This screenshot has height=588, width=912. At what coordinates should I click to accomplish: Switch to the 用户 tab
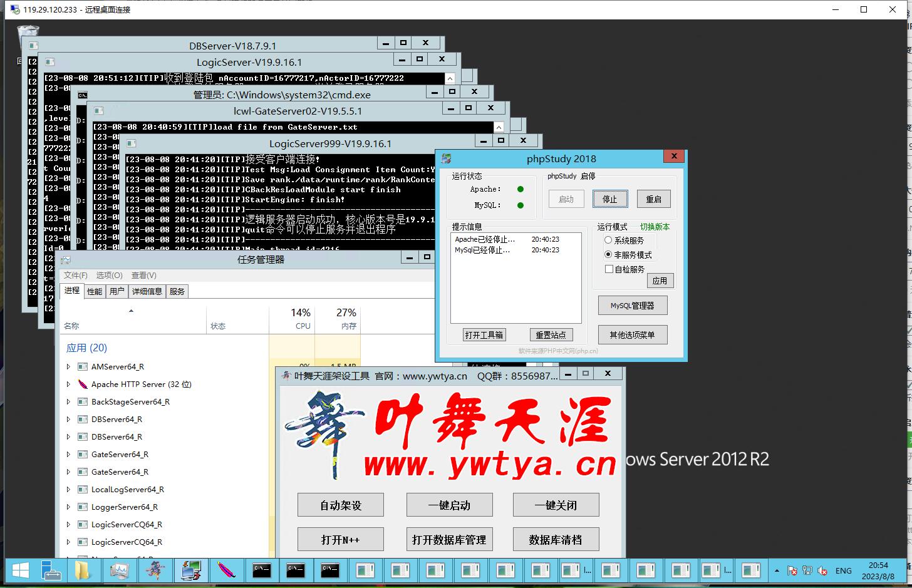click(x=117, y=291)
